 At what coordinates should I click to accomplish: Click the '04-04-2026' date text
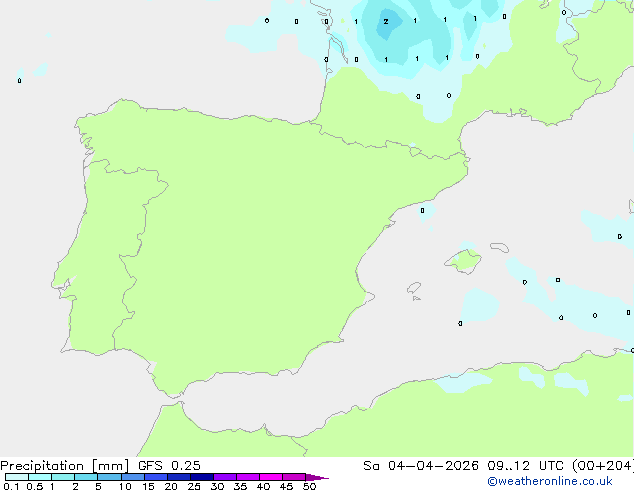point(433,466)
